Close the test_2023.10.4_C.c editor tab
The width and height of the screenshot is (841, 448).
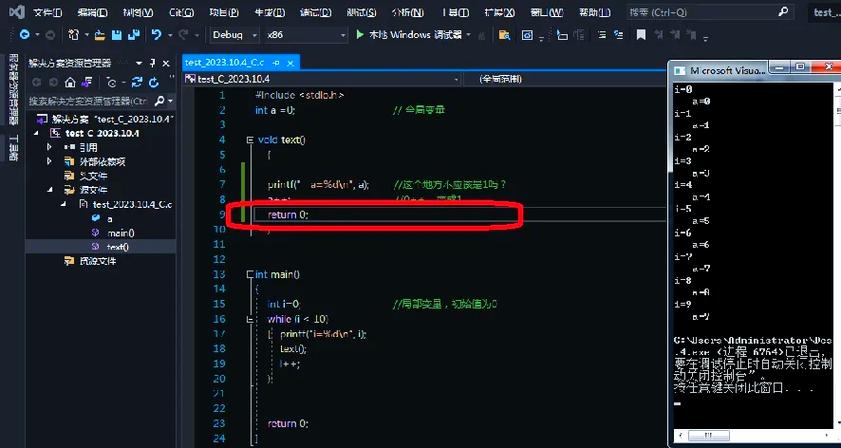pyautogui.click(x=291, y=63)
